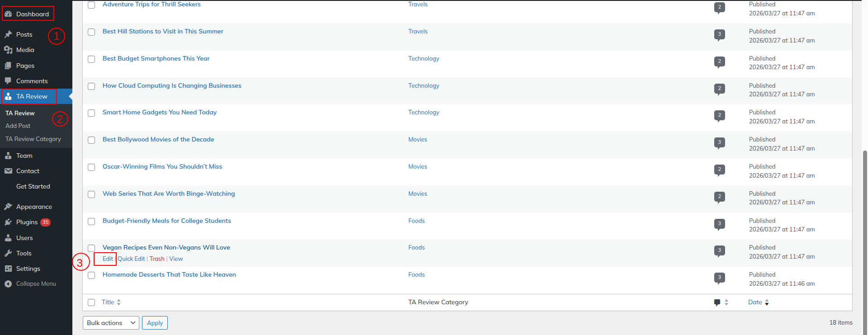Viewport: 868px width, 335px height.
Task: Click the Collapse Menu arrow icon
Action: click(x=8, y=284)
